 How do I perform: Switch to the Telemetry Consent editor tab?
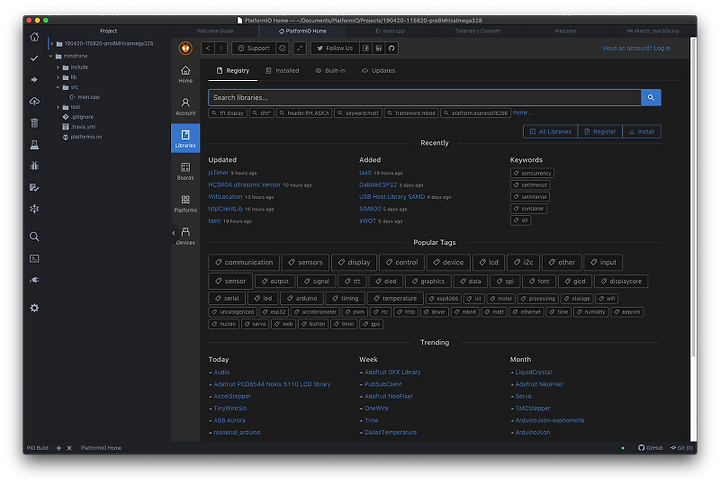(x=478, y=31)
